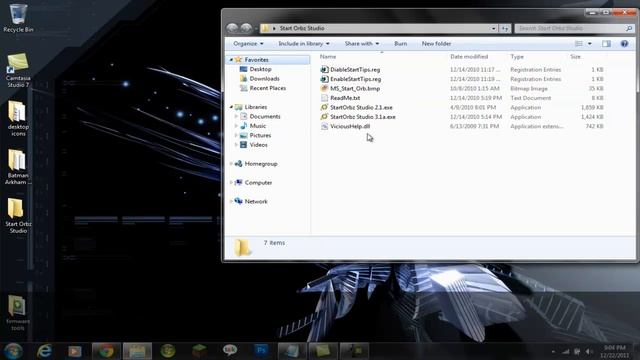Click the volume speaker tray icon
The image size is (640, 360).
589,351
